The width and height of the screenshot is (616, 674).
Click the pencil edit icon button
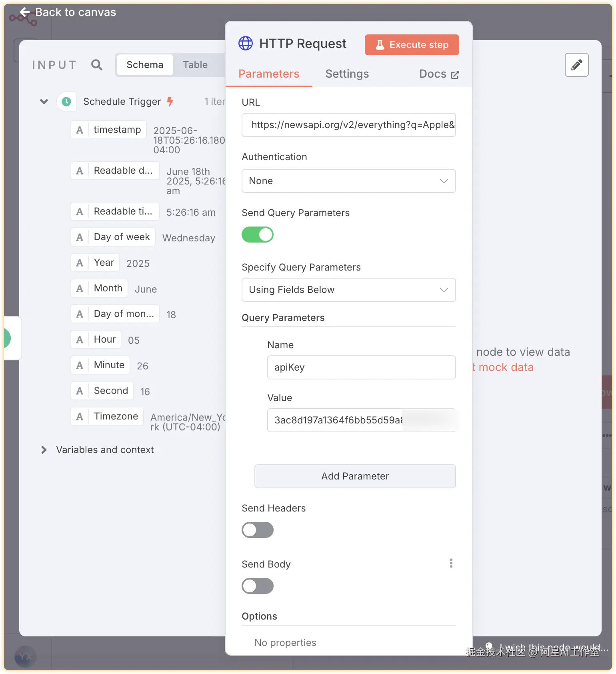pos(576,65)
